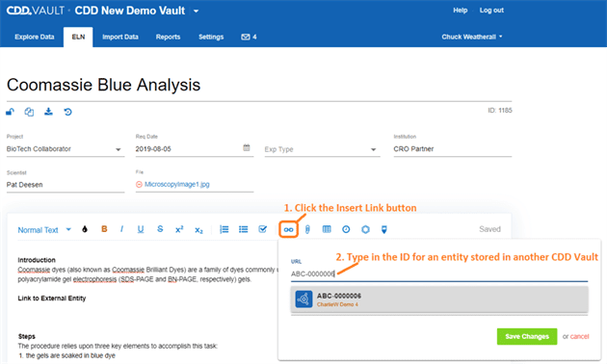Image resolution: width=607 pixels, height=364 pixels.
Task: Toggle underline formatting
Action: 141,229
